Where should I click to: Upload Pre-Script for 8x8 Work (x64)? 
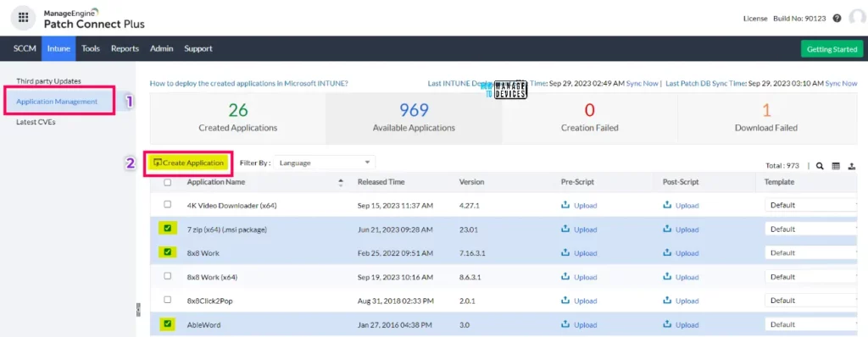tap(580, 277)
